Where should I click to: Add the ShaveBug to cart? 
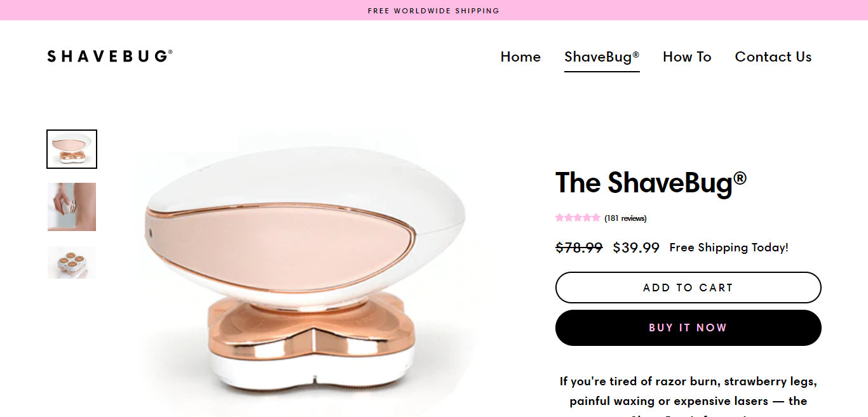688,288
